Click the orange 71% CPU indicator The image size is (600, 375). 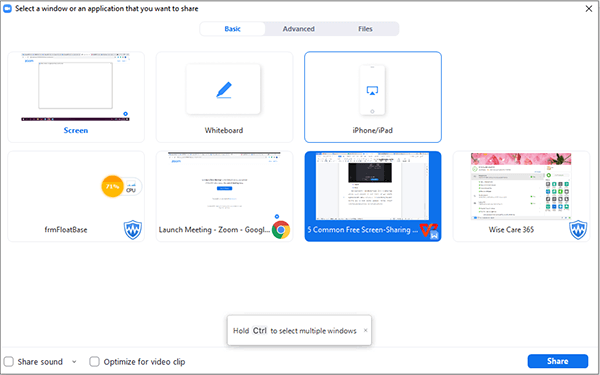tap(113, 187)
